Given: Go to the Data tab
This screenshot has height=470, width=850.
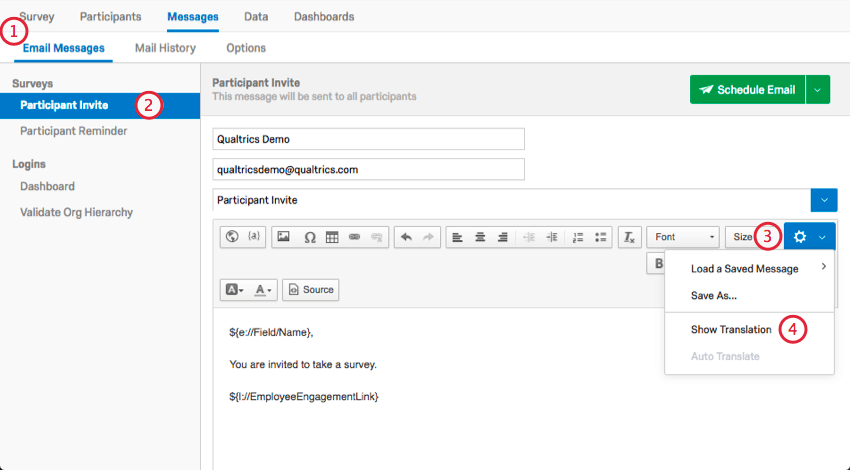Looking at the screenshot, I should 256,17.
